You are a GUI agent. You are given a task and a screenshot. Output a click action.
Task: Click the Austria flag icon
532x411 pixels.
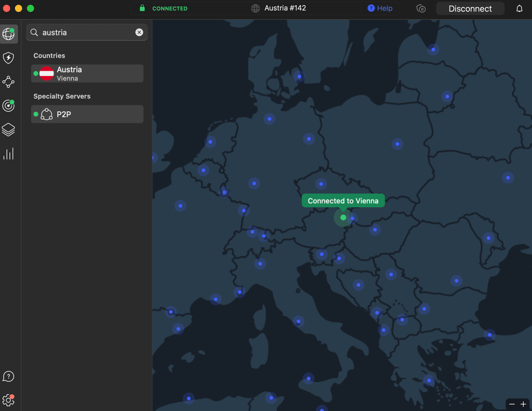46,74
